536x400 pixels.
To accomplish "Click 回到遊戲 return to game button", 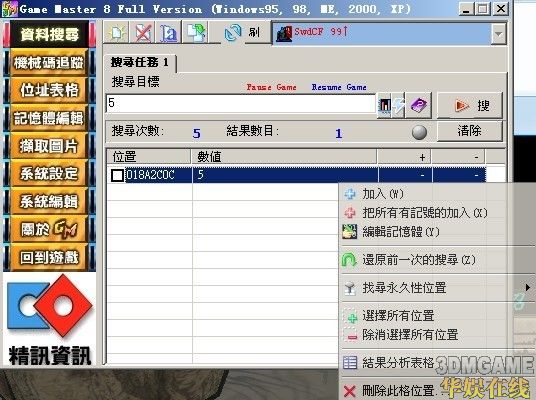I will 49,257.
